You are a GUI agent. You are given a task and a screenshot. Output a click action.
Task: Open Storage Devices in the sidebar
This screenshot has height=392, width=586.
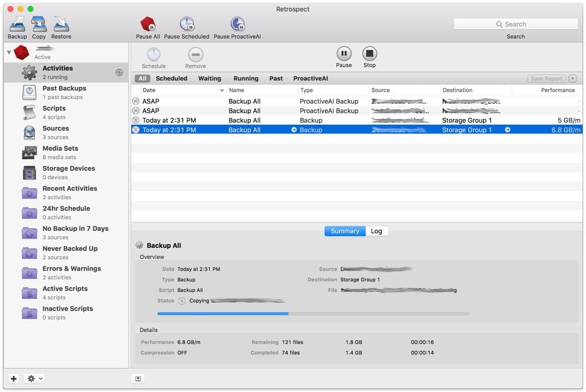click(66, 173)
